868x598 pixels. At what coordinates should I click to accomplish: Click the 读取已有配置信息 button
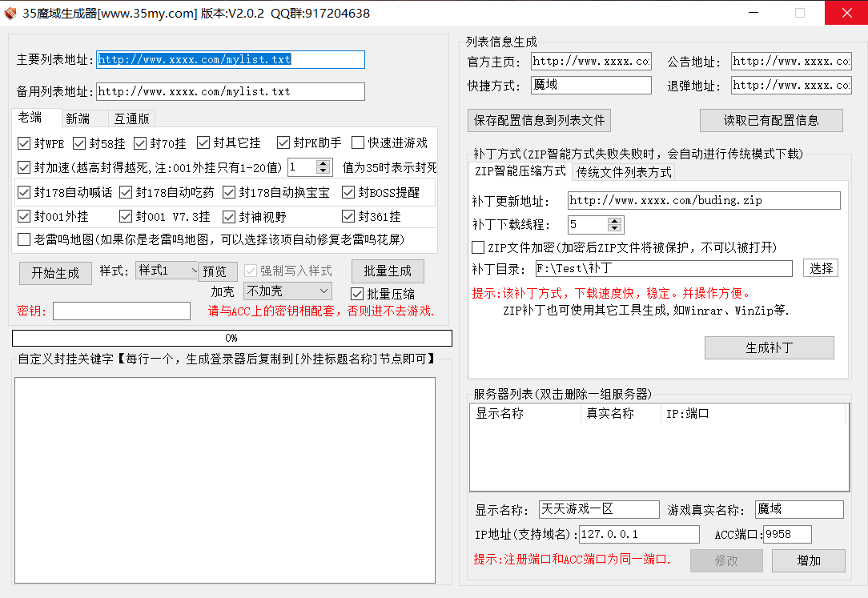(x=771, y=120)
